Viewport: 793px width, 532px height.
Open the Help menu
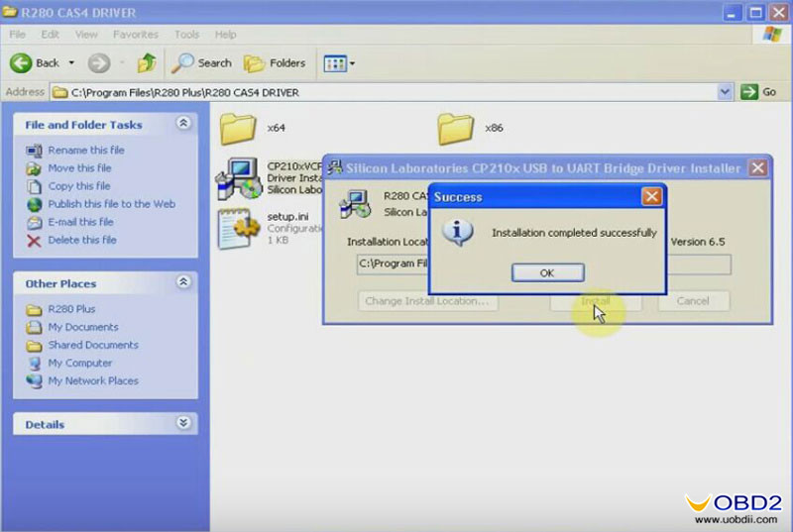point(226,35)
